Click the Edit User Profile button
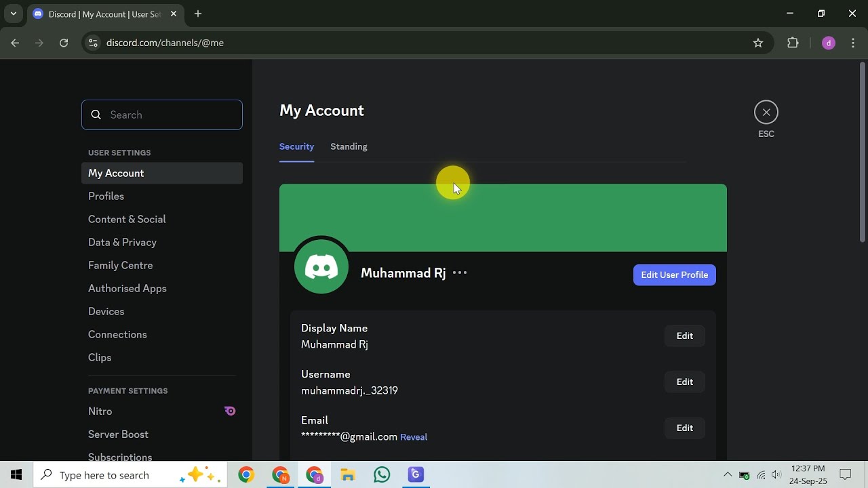Screen dimensions: 868x488 click(x=674, y=274)
